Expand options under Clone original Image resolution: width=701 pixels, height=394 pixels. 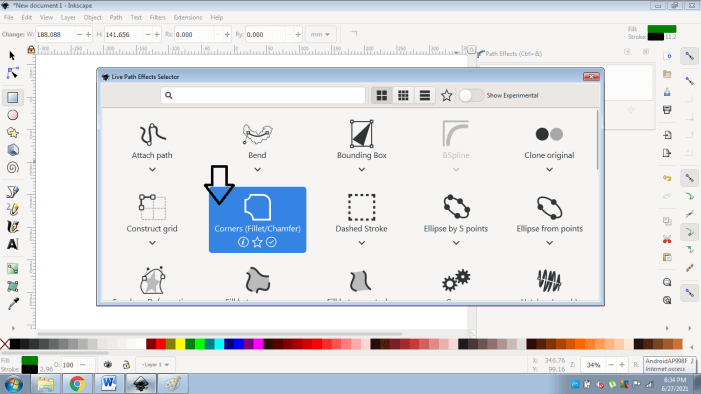coord(549,169)
